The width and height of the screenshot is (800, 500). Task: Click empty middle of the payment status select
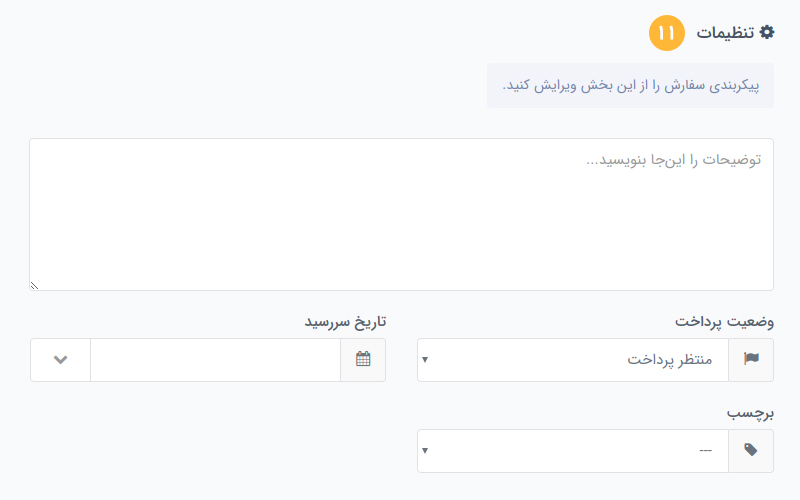tap(526, 360)
